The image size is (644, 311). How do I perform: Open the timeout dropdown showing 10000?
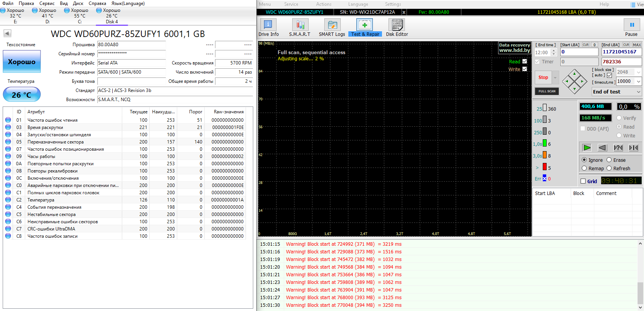point(638,81)
